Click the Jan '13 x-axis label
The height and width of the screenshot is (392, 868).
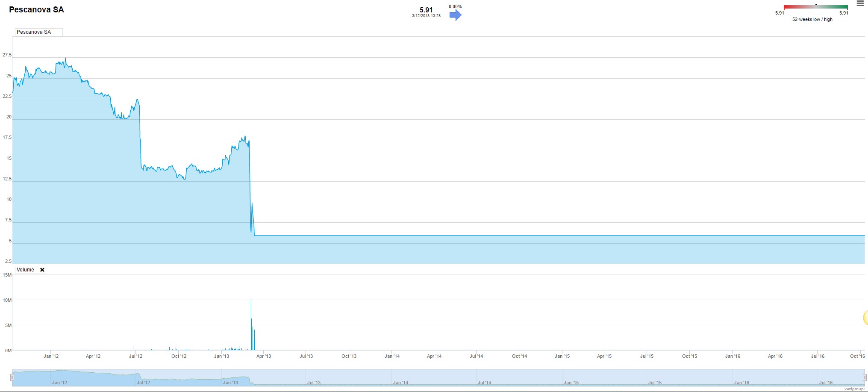221,356
